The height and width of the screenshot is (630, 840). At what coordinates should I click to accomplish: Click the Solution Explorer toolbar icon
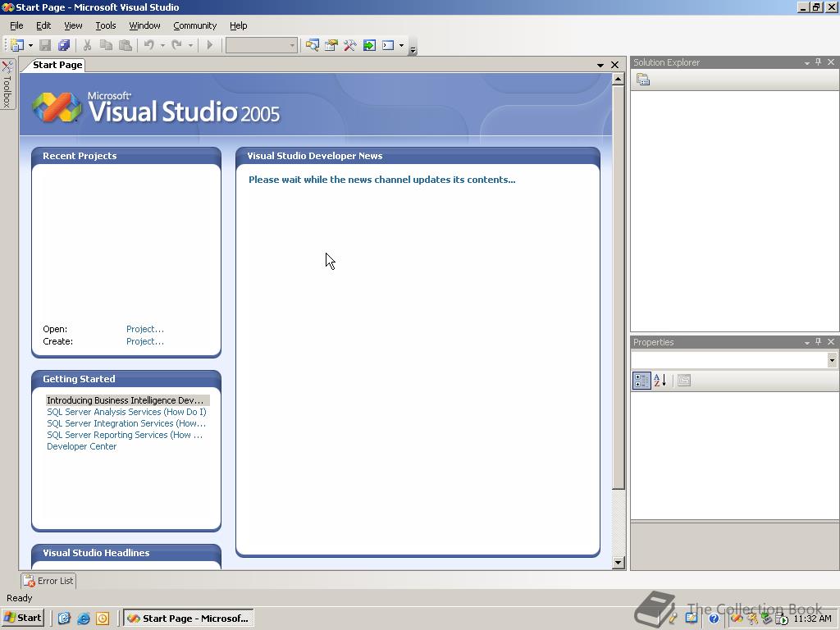312,46
